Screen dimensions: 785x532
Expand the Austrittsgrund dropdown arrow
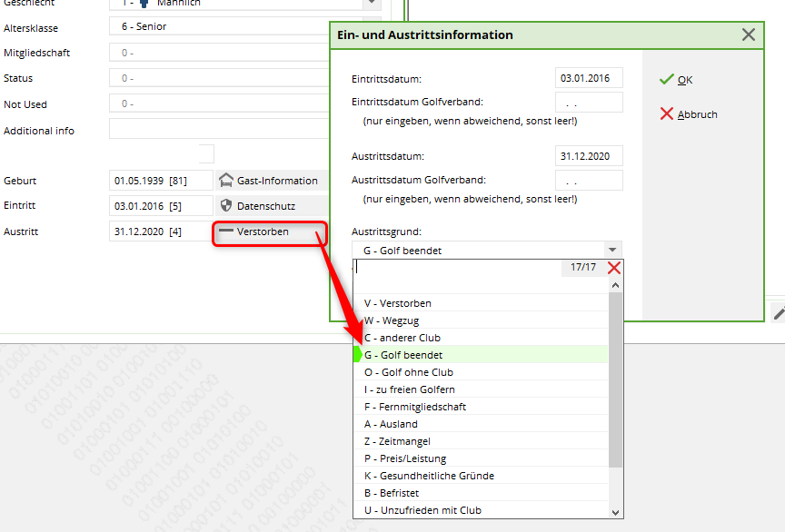tap(613, 251)
